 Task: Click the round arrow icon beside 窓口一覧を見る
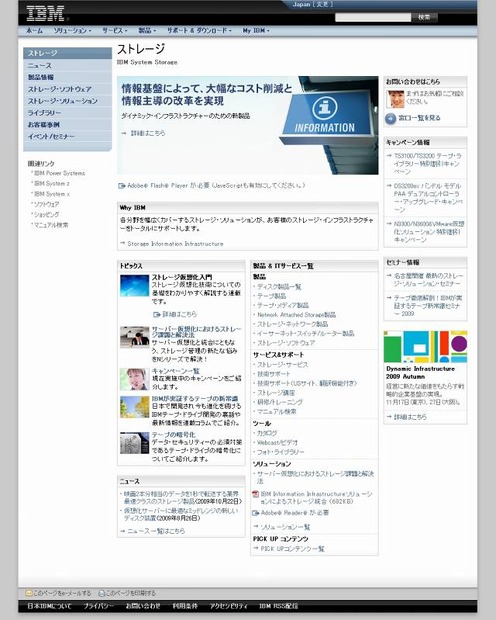pyautogui.click(x=390, y=118)
